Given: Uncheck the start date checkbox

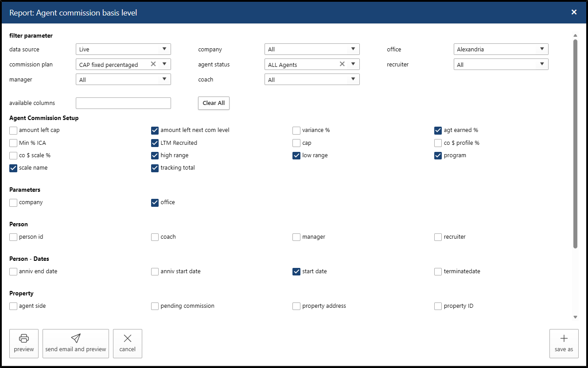Looking at the screenshot, I should (296, 271).
